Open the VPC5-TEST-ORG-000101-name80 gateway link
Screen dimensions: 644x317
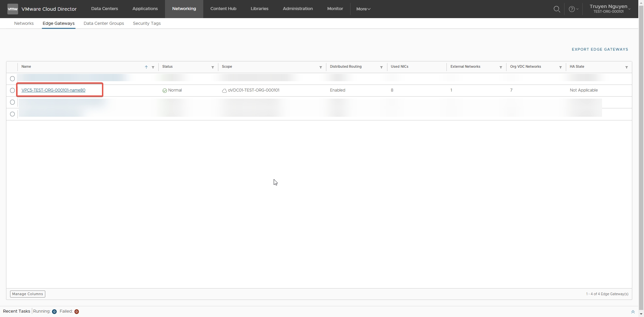[53, 90]
